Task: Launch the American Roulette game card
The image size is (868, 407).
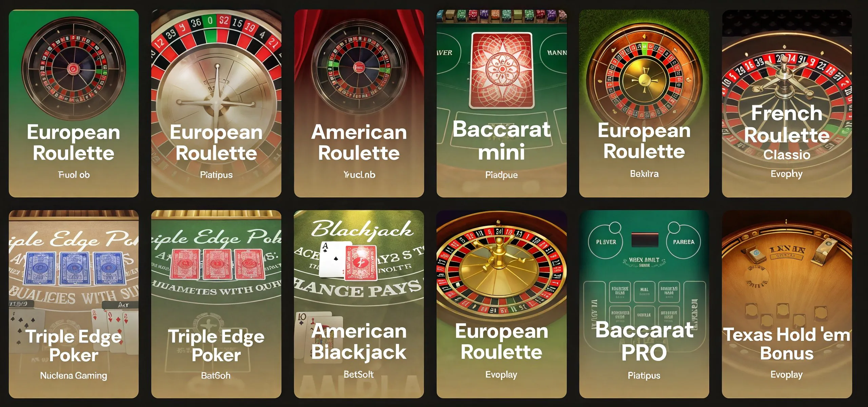Action: click(359, 103)
